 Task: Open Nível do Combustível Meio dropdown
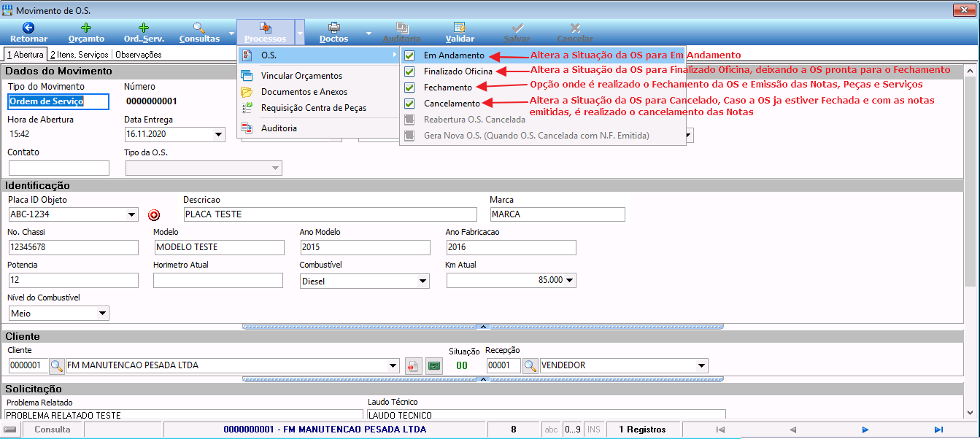(x=102, y=314)
